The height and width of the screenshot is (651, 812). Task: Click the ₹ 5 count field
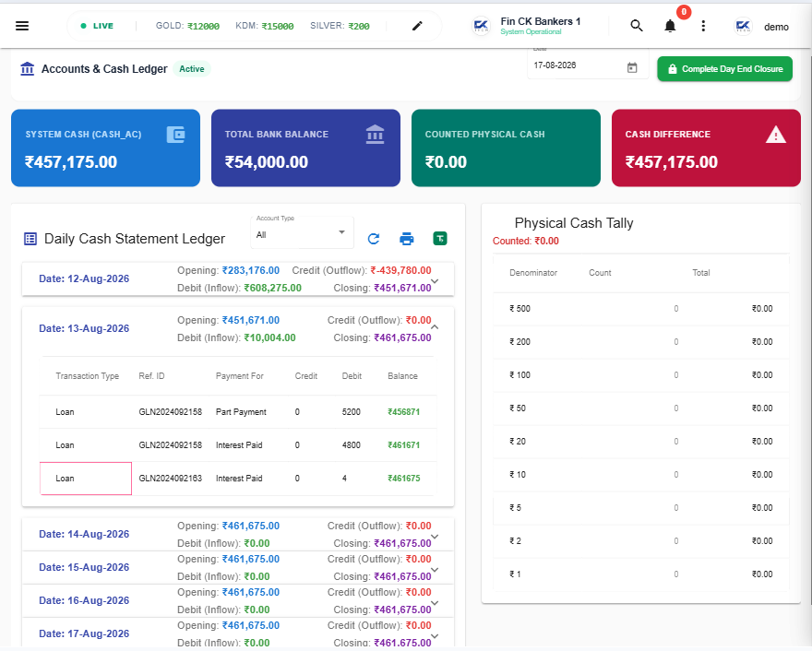coord(675,508)
